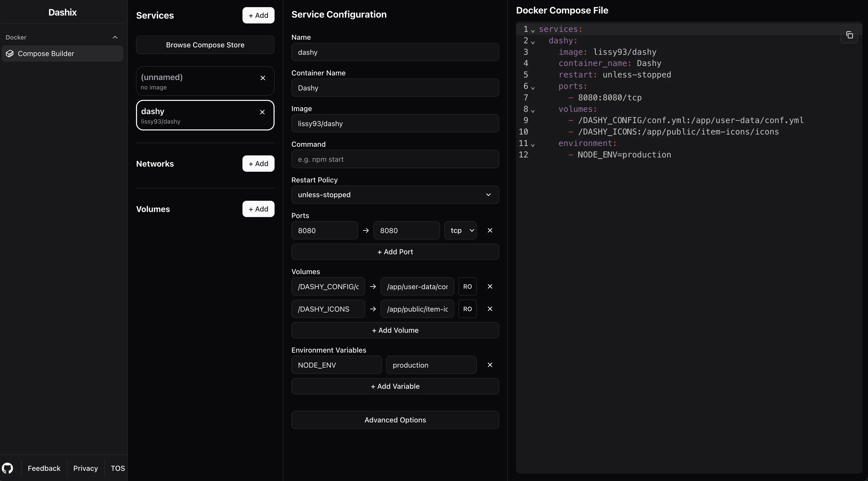Expand Advanced Options
The height and width of the screenshot is (481, 868).
click(395, 420)
